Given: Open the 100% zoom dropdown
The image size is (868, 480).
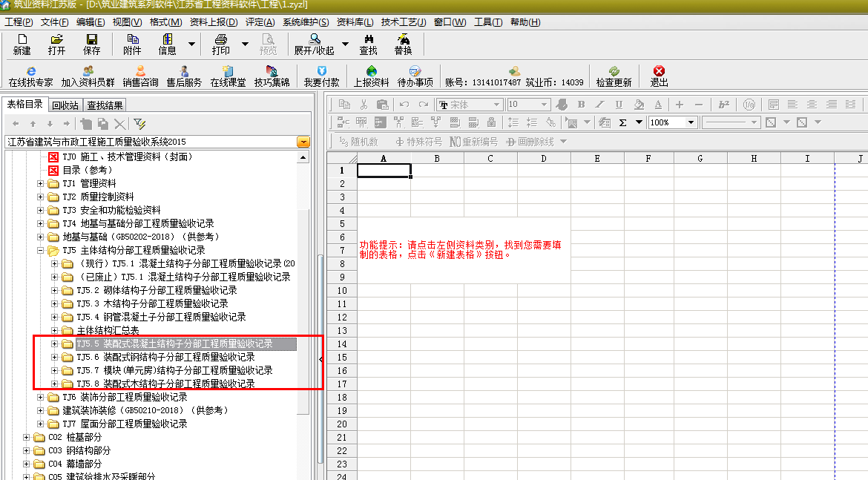Looking at the screenshot, I should pos(691,122).
